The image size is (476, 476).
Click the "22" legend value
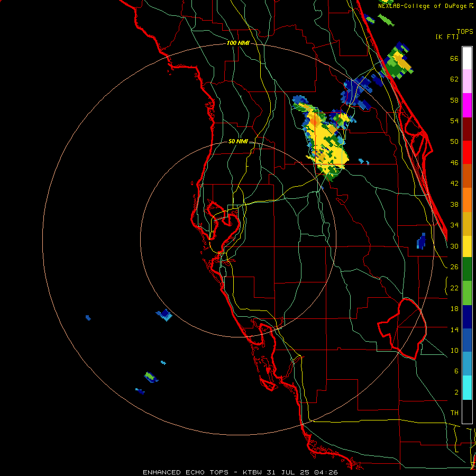[454, 288]
